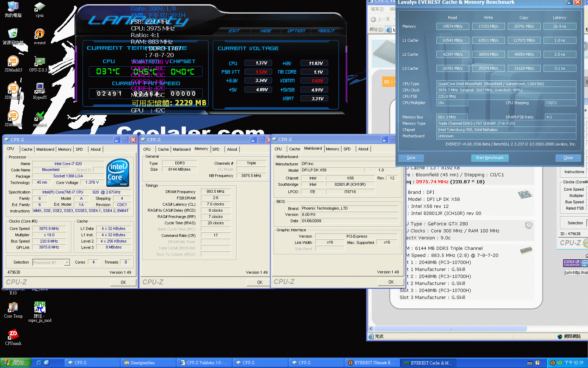Select the 883.5 MHz DRAM Frequency value
Viewport: 588px width, 368px height.
click(216, 192)
